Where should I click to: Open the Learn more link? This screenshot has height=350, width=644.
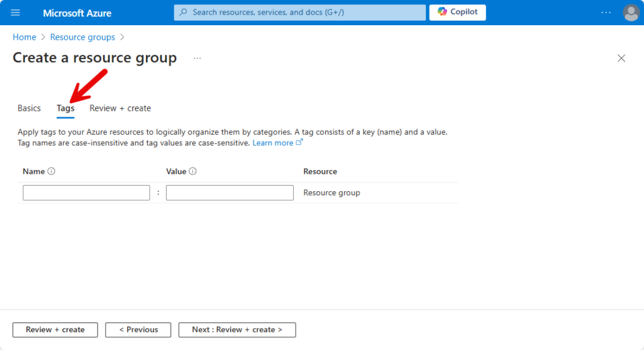point(273,143)
